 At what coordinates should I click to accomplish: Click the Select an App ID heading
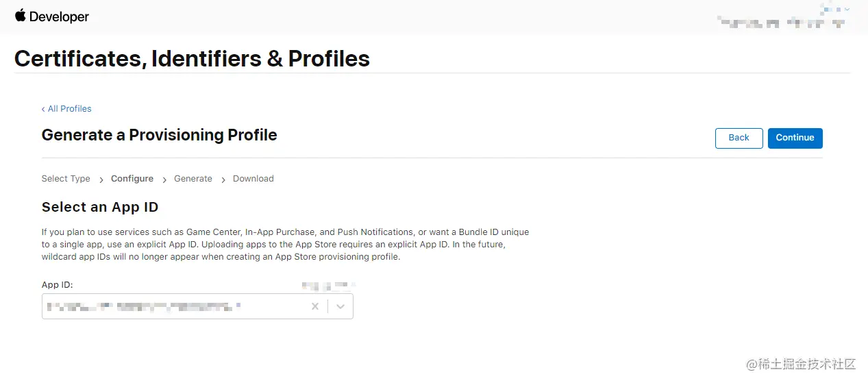[x=100, y=207]
